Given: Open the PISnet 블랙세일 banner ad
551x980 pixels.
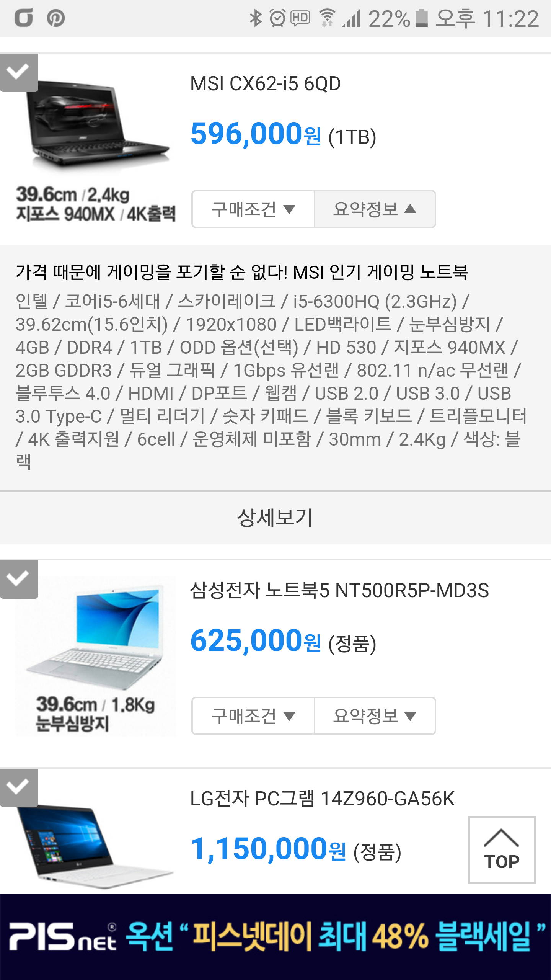Looking at the screenshot, I should (x=275, y=937).
